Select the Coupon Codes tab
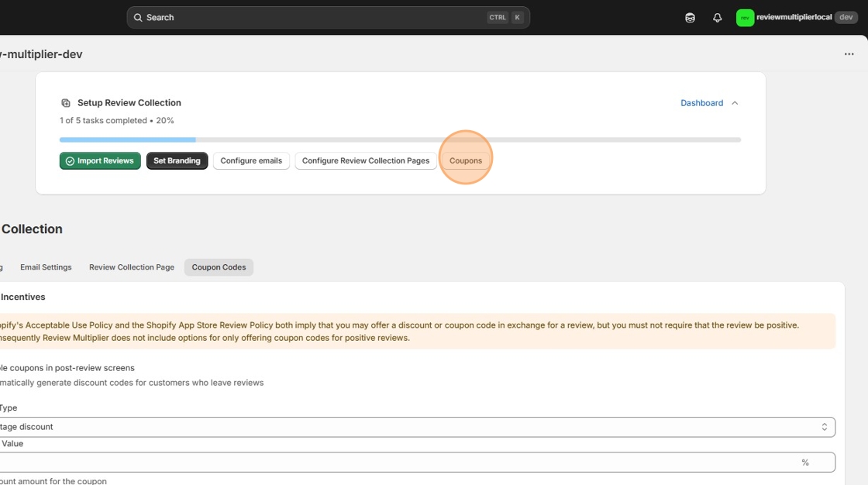The image size is (868, 485). tap(219, 267)
